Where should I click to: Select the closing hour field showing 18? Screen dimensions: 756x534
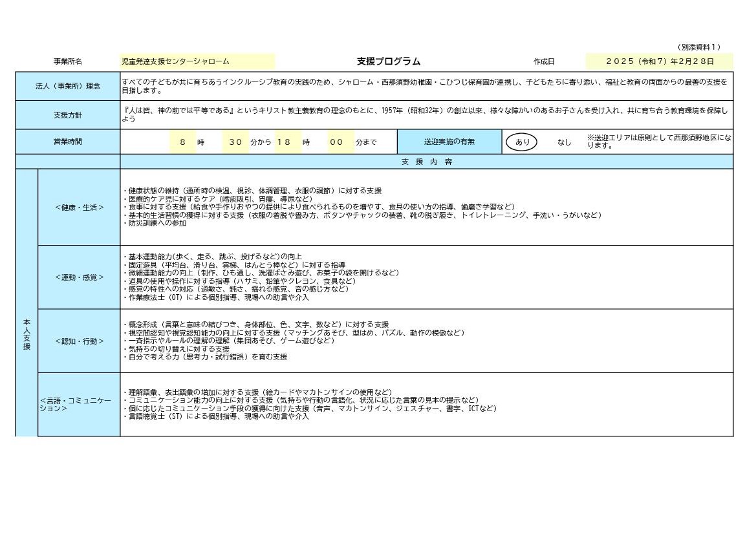(x=285, y=142)
